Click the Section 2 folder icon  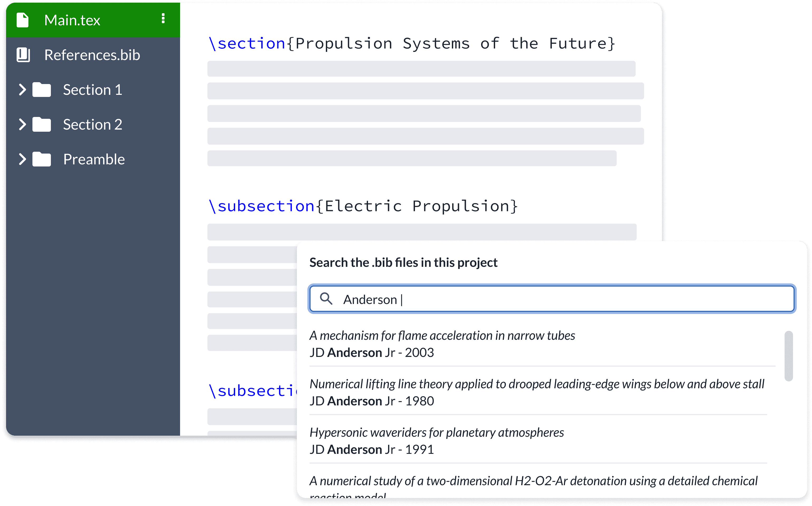(42, 124)
